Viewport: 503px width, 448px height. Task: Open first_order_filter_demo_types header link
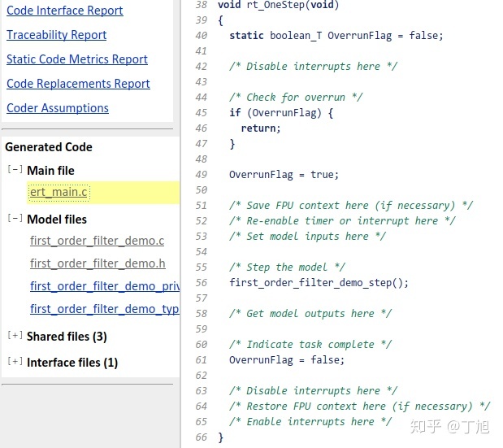pyautogui.click(x=105, y=309)
